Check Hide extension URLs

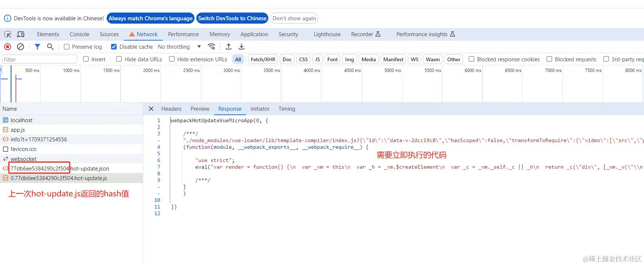click(172, 59)
